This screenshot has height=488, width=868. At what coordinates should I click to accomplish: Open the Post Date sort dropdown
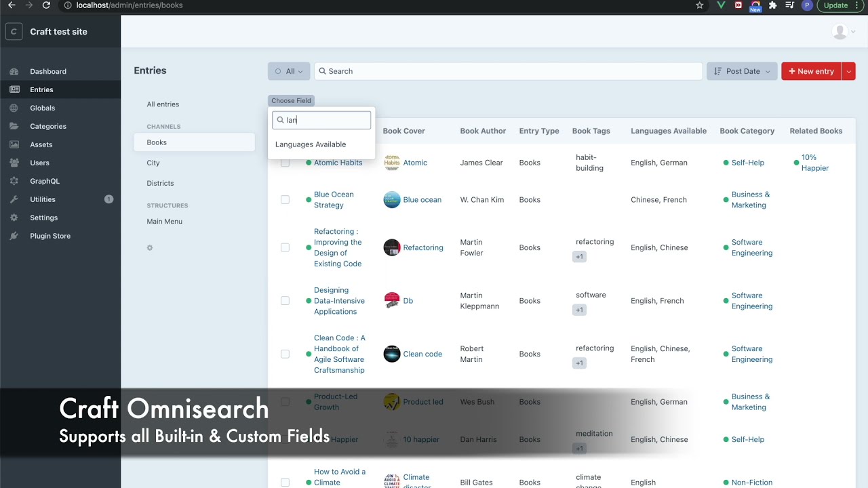point(742,71)
